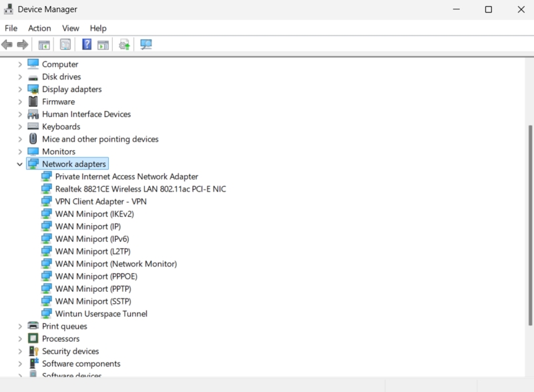Click the blue Help question mark icon
The height and width of the screenshot is (392, 534).
point(87,45)
